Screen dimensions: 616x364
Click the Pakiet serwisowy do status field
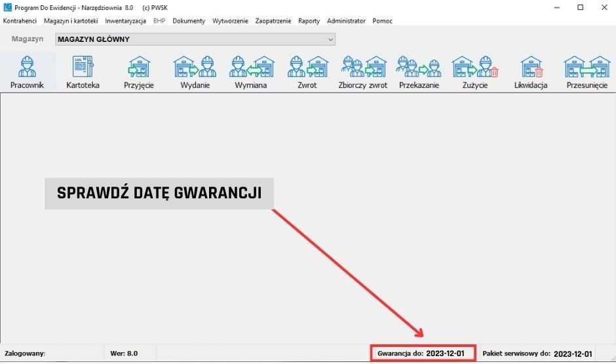pos(537,354)
